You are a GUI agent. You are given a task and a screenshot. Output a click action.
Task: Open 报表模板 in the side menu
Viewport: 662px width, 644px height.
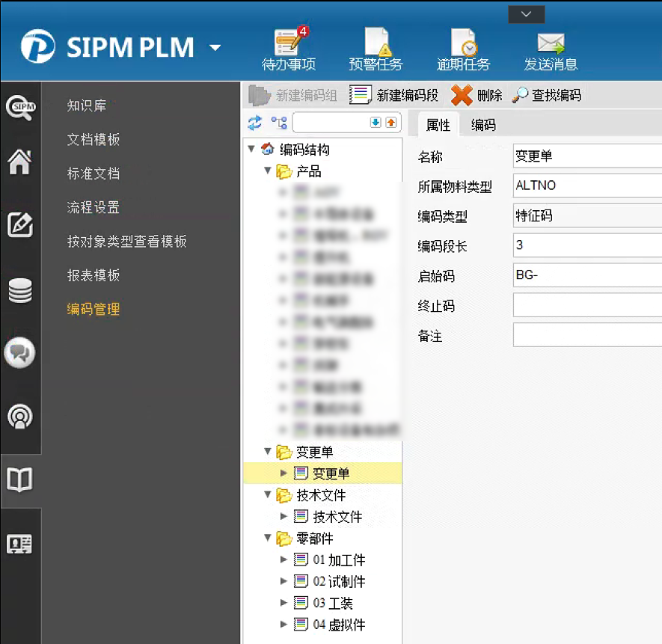tap(94, 275)
